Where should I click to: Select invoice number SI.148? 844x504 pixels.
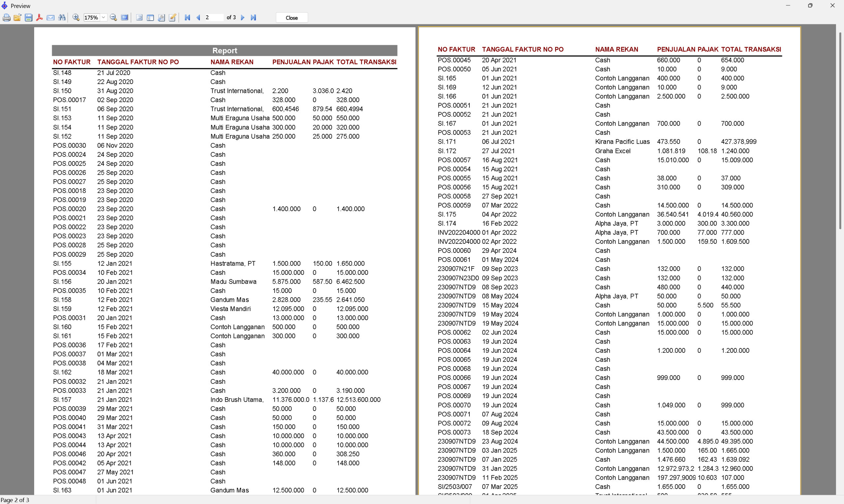coord(62,73)
